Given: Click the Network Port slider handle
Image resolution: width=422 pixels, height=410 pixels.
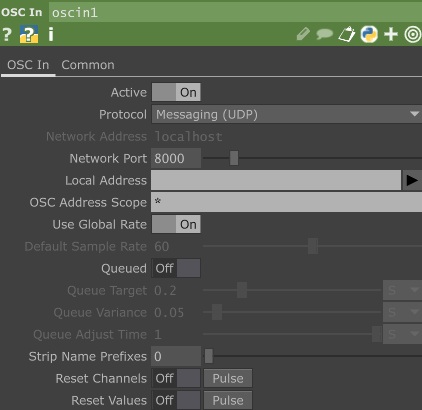Looking at the screenshot, I should pos(234,158).
